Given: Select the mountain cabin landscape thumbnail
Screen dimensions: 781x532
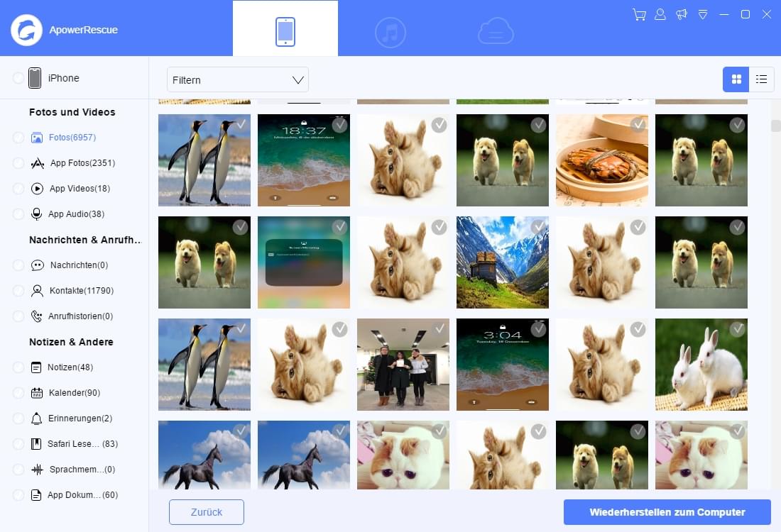Looking at the screenshot, I should (x=503, y=262).
